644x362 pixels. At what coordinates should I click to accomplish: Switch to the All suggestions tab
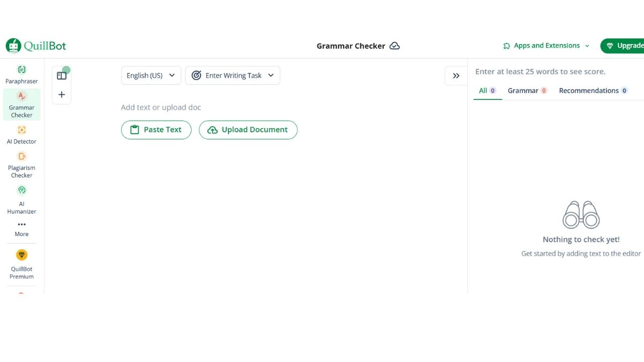(x=487, y=91)
